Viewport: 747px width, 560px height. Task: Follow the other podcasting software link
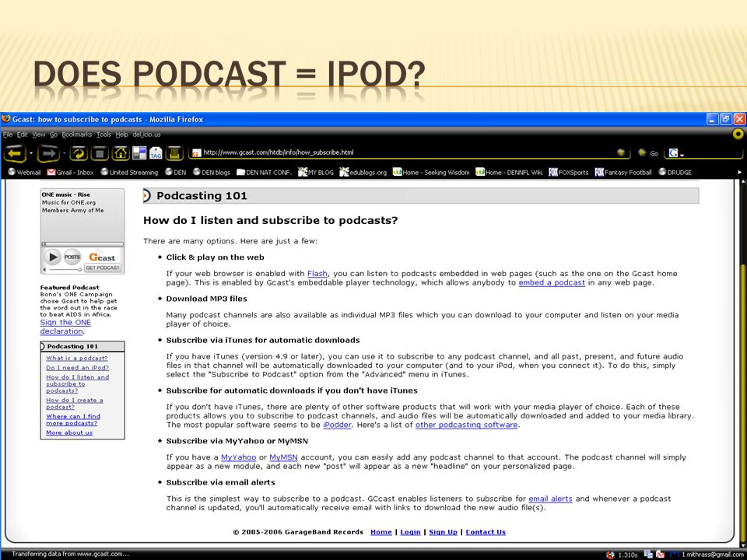point(466,425)
